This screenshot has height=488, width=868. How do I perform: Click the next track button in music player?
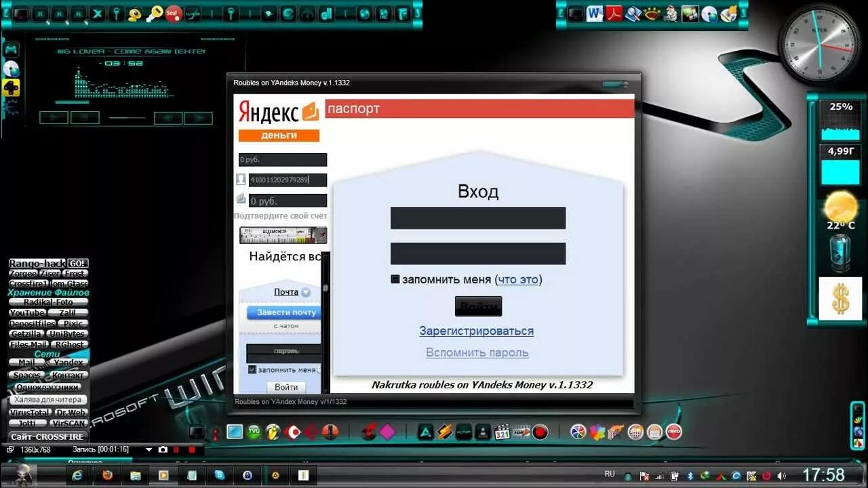pyautogui.click(x=198, y=118)
